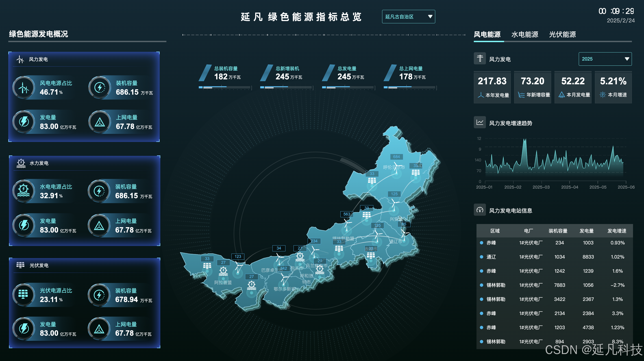Click the triangle icon beside 水力发电 上网电量
This screenshot has height=361, width=644.
pos(99,226)
